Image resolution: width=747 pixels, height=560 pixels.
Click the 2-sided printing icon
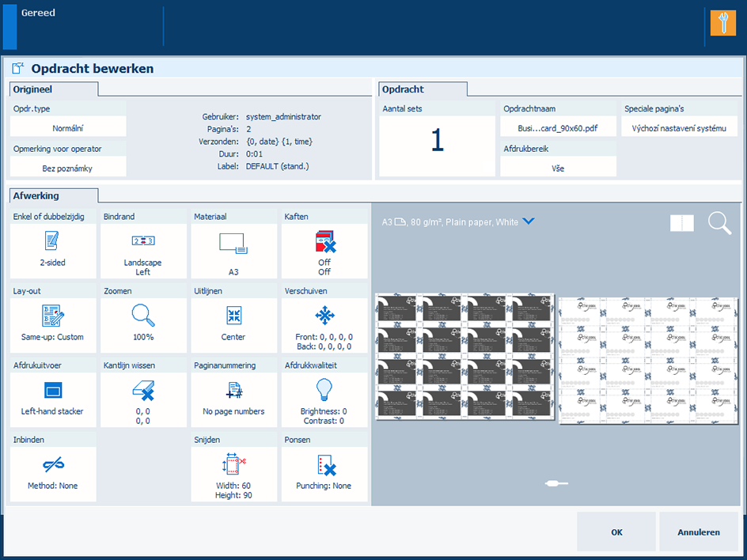(52, 241)
